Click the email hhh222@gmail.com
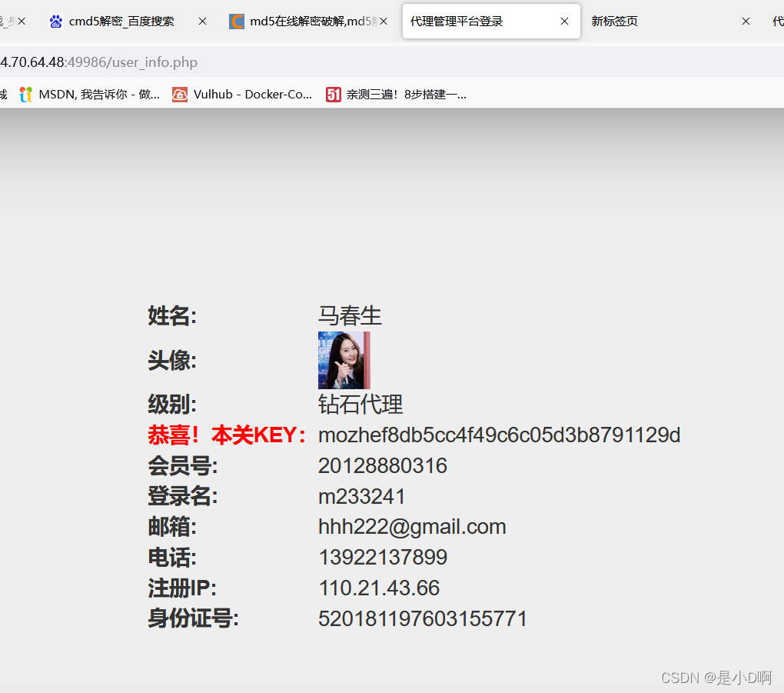Image resolution: width=784 pixels, height=693 pixels. [x=412, y=527]
